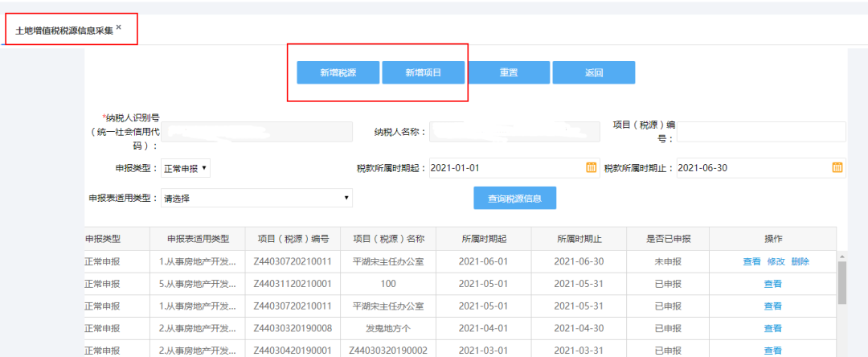Click the 2021-04-30 table cell
Image resolution: width=868 pixels, height=357 pixels.
pyautogui.click(x=579, y=328)
